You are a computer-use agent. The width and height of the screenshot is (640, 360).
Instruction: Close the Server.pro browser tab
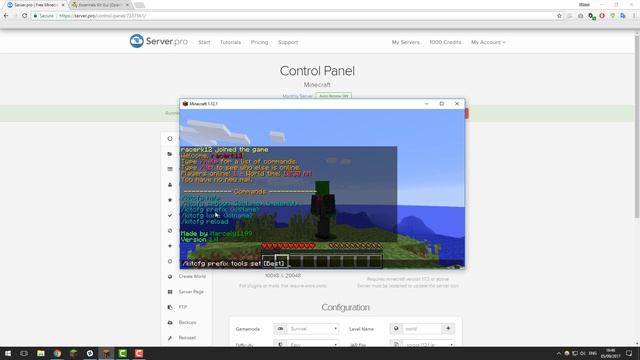pyautogui.click(x=63, y=5)
